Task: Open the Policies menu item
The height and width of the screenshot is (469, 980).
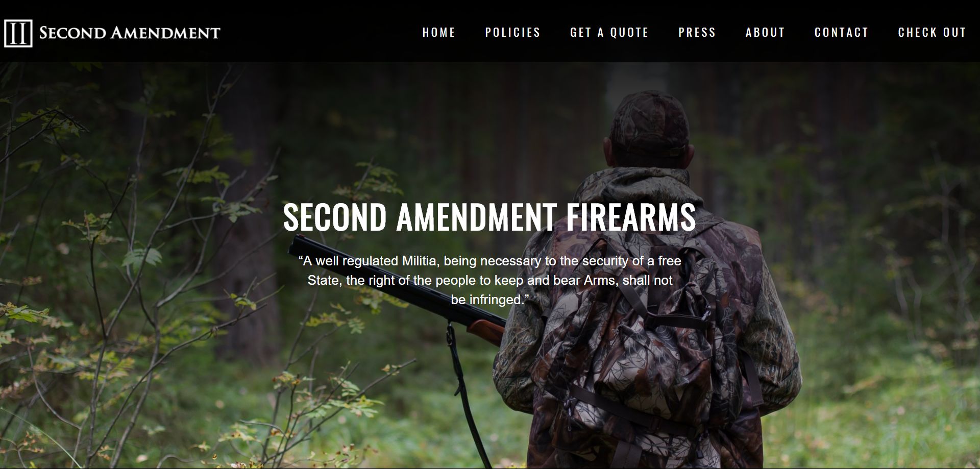Action: 512,33
